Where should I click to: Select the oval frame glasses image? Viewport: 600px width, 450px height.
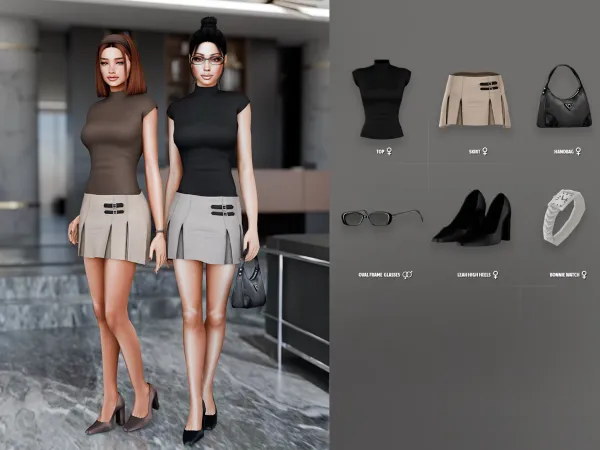tap(381, 217)
